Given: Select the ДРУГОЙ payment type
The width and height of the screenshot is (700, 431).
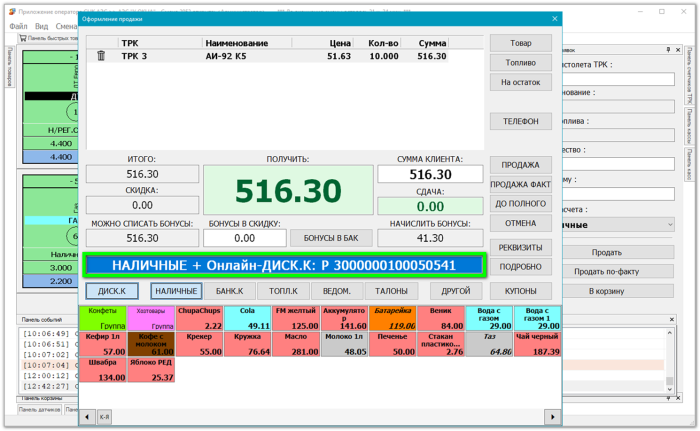Looking at the screenshot, I should tap(456, 291).
